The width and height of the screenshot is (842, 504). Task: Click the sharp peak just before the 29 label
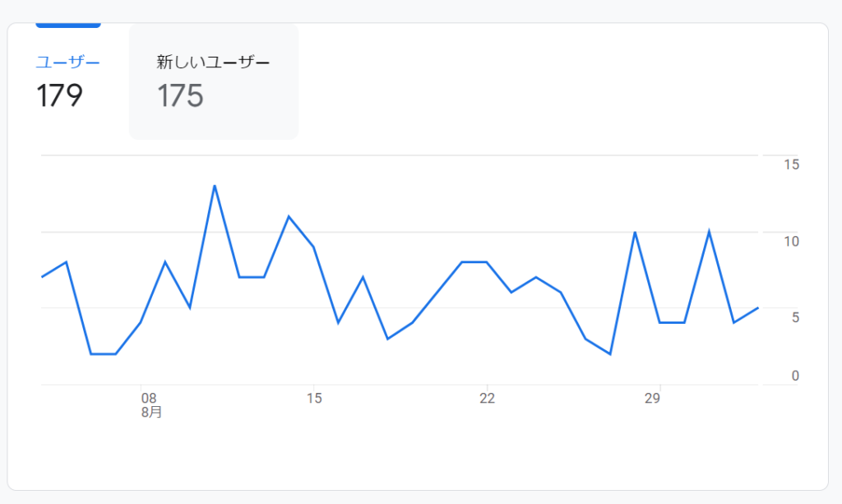point(634,233)
